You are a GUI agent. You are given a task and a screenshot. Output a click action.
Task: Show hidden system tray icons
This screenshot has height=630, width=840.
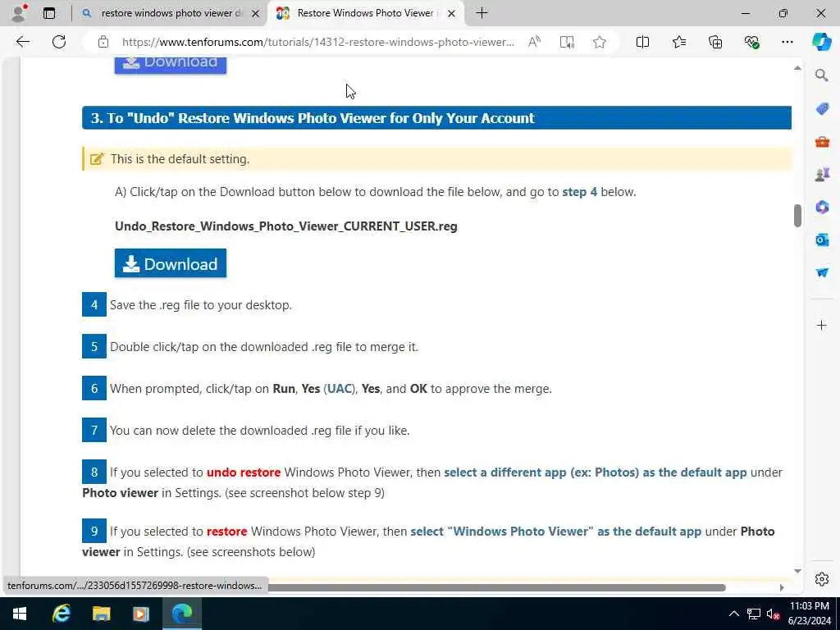pyautogui.click(x=734, y=614)
